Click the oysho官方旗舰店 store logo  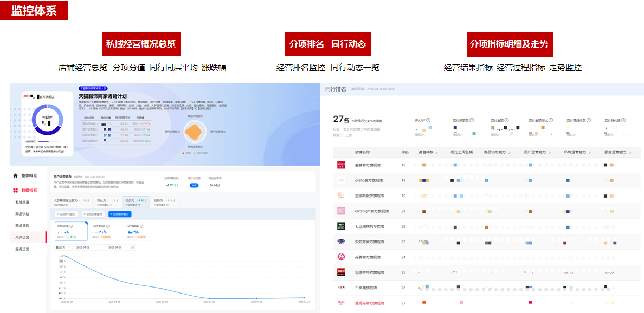coord(342,180)
